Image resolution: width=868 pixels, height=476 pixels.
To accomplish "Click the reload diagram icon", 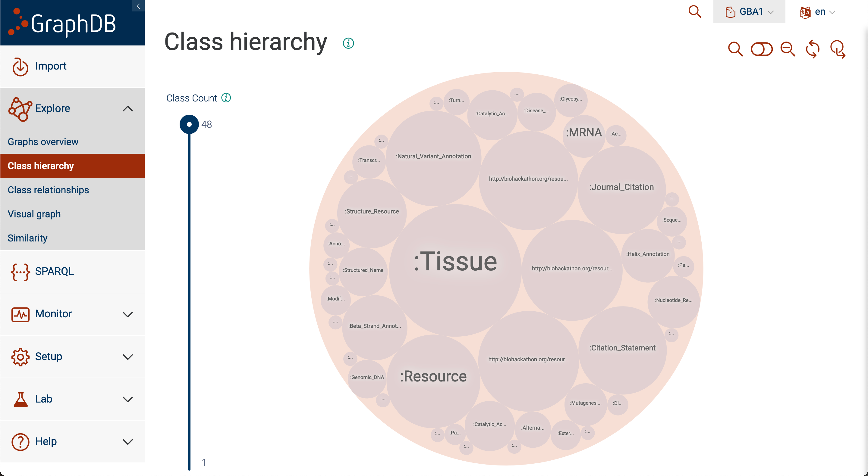I will 813,49.
